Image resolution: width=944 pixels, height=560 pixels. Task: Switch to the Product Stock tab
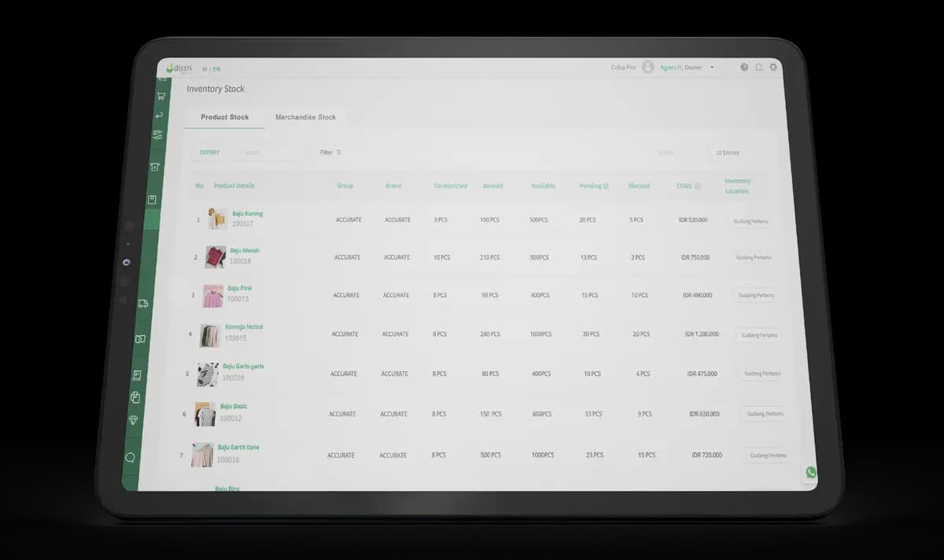[x=224, y=117]
